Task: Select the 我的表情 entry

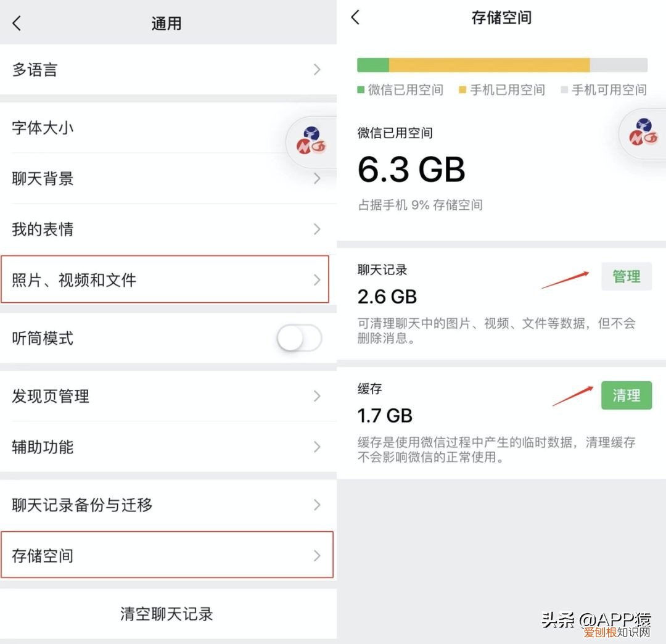Action: point(166,229)
